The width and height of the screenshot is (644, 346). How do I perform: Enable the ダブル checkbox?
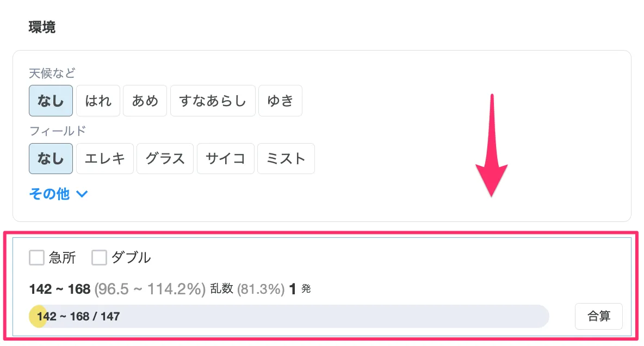[x=98, y=257]
